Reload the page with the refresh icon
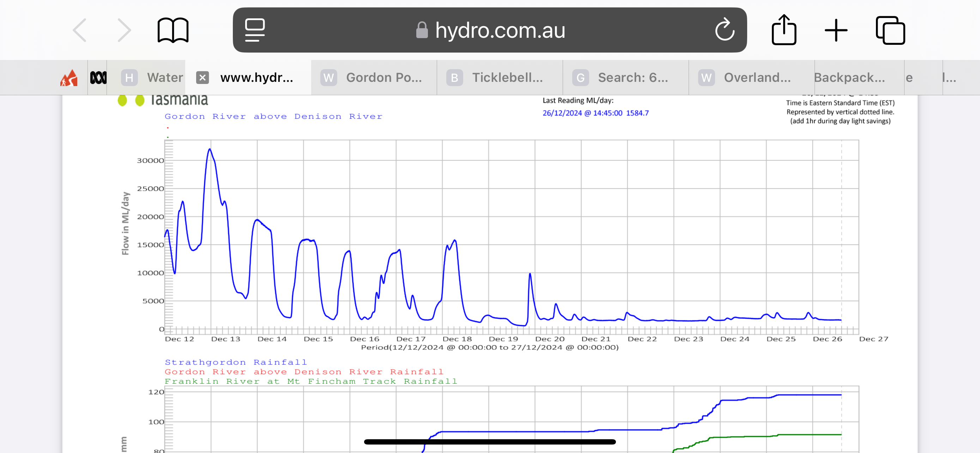This screenshot has width=980, height=453. pos(724,30)
